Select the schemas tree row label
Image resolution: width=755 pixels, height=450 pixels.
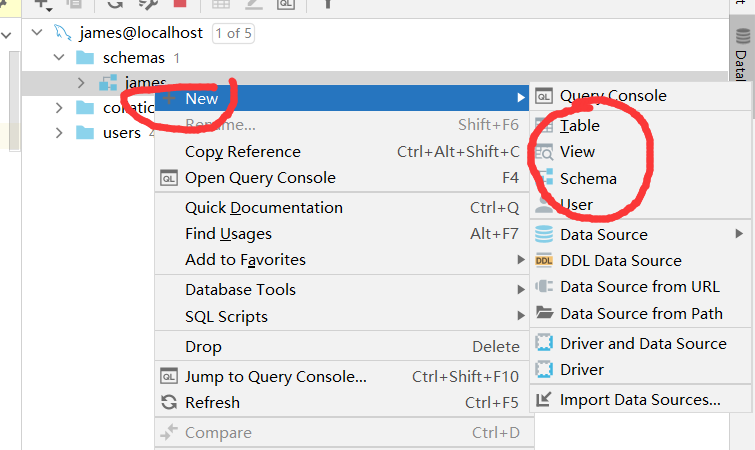[133, 58]
